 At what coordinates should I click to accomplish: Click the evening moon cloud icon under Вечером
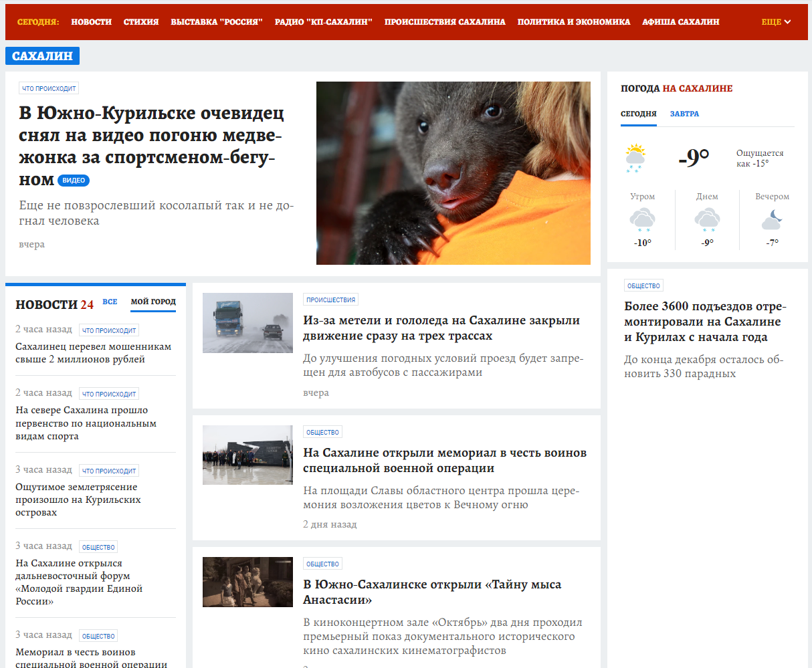pos(772,220)
